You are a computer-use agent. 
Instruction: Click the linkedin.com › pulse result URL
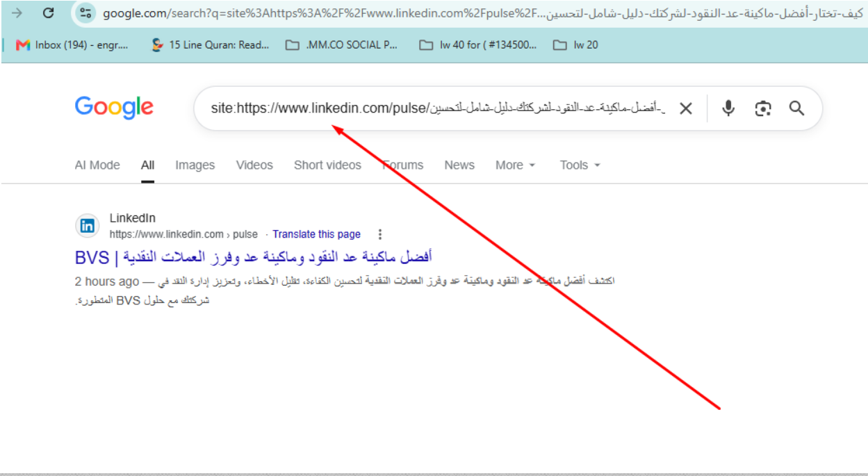click(x=183, y=234)
